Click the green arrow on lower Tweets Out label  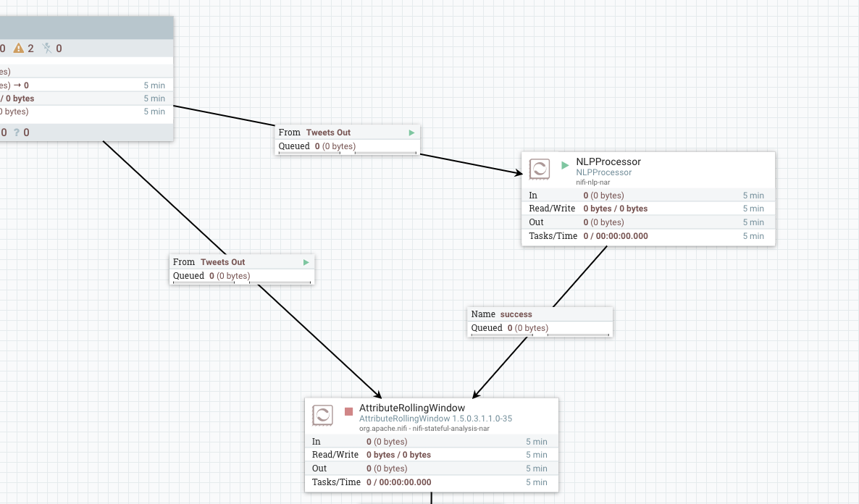click(306, 262)
